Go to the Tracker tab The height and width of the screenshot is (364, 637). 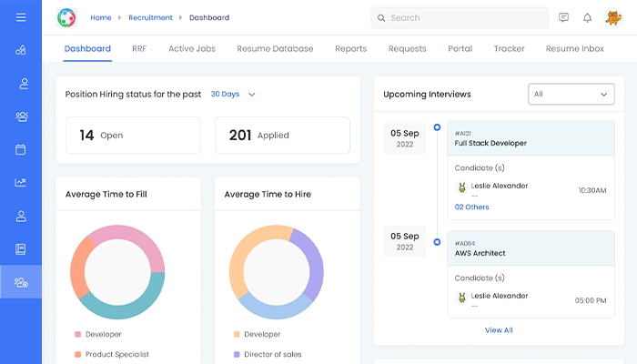[509, 49]
